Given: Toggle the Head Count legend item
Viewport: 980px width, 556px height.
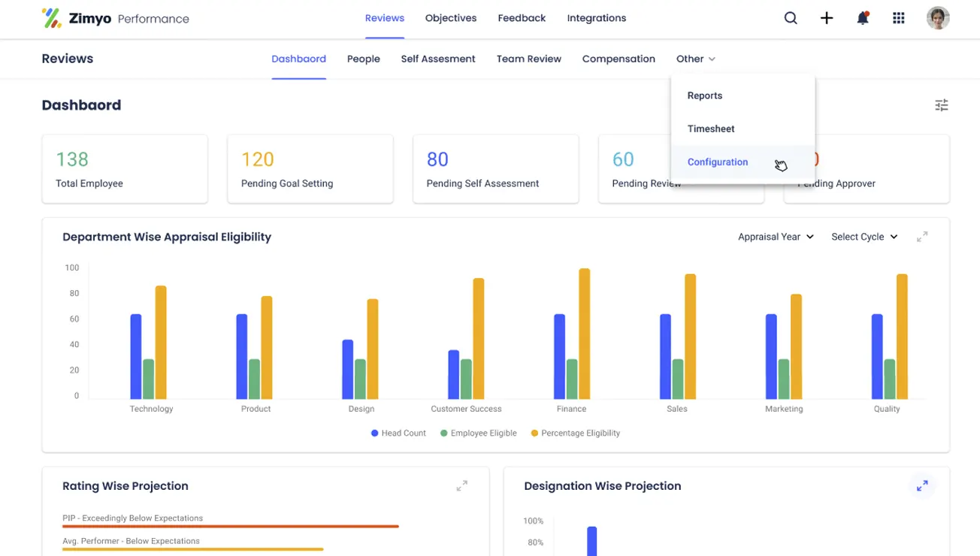Looking at the screenshot, I should [x=398, y=433].
